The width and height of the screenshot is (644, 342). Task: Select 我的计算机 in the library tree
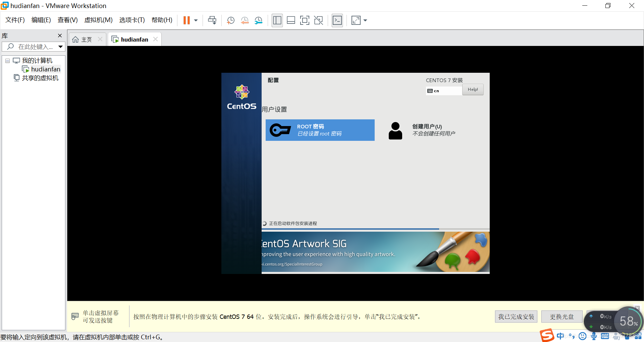pos(37,61)
